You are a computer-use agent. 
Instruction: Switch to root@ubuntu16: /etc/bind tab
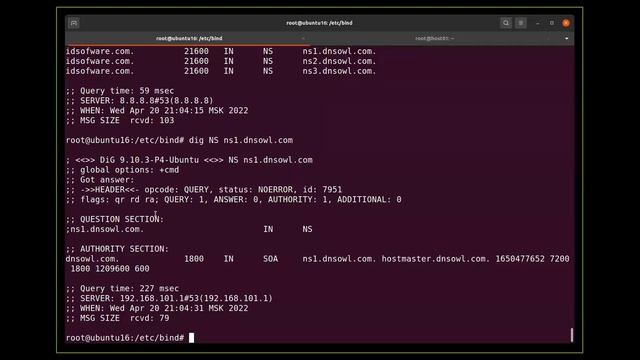[189, 38]
